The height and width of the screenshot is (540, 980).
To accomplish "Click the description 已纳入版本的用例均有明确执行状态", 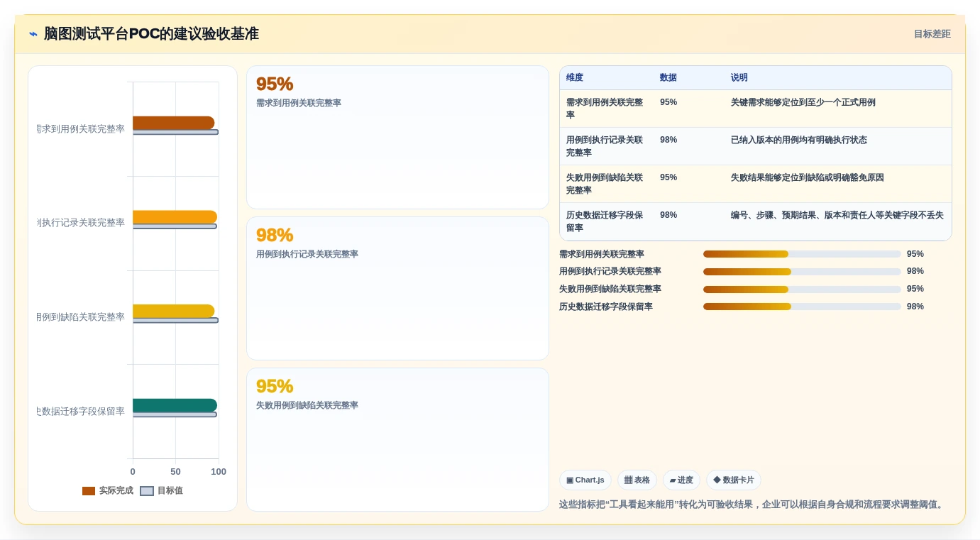I will click(x=799, y=140).
